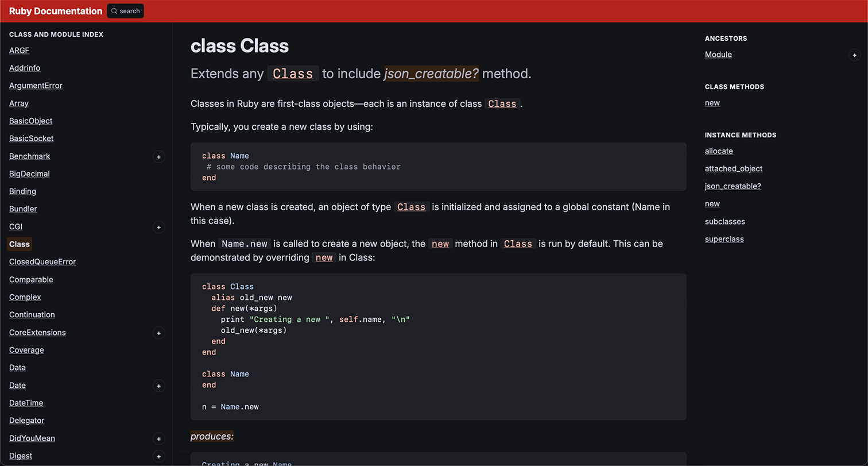
Task: Open ArgumentError class page
Action: click(36, 86)
